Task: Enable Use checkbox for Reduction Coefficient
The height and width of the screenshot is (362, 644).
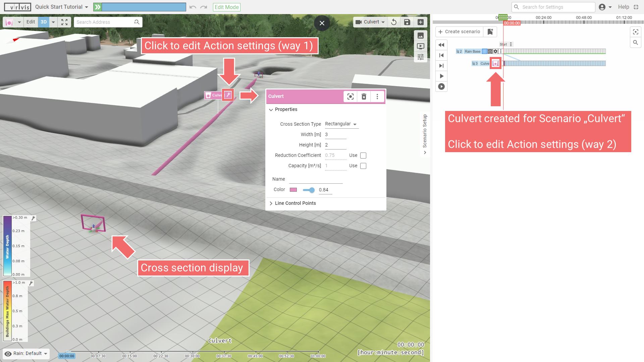Action: click(x=363, y=155)
